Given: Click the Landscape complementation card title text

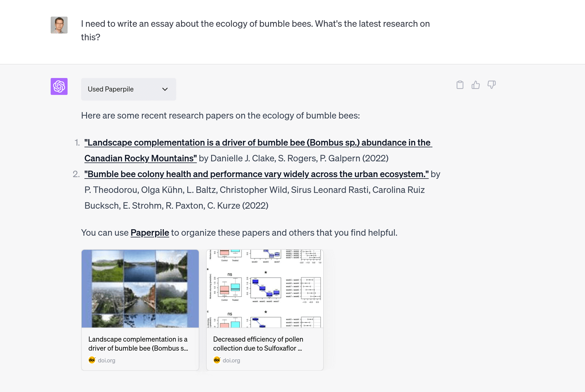Looking at the screenshot, I should click(x=138, y=344).
